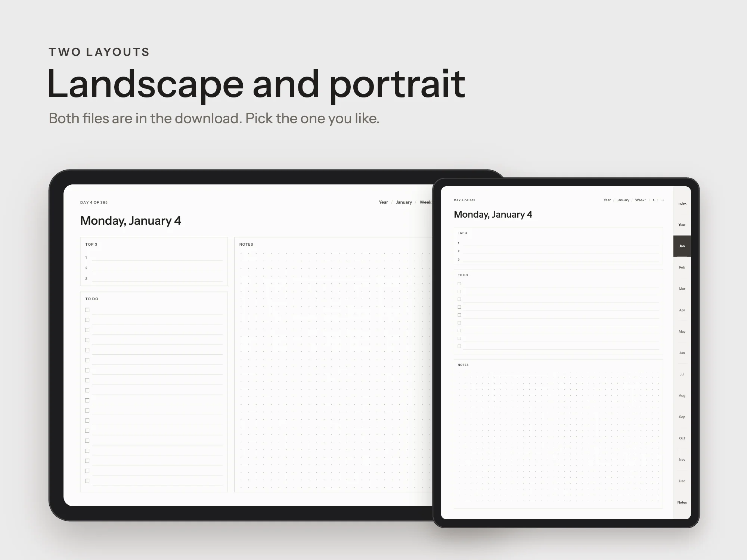Open the Year tab in portrait side strip
The image size is (747, 560).
click(682, 225)
